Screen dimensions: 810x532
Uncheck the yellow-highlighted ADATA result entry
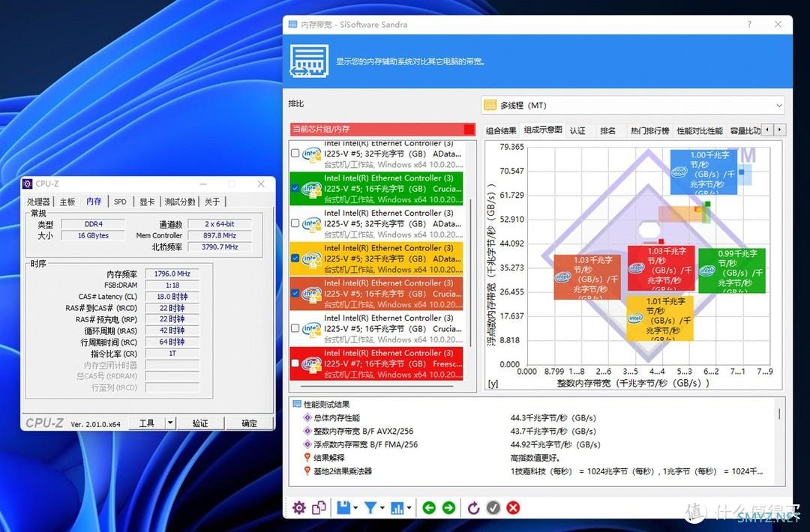point(295,259)
